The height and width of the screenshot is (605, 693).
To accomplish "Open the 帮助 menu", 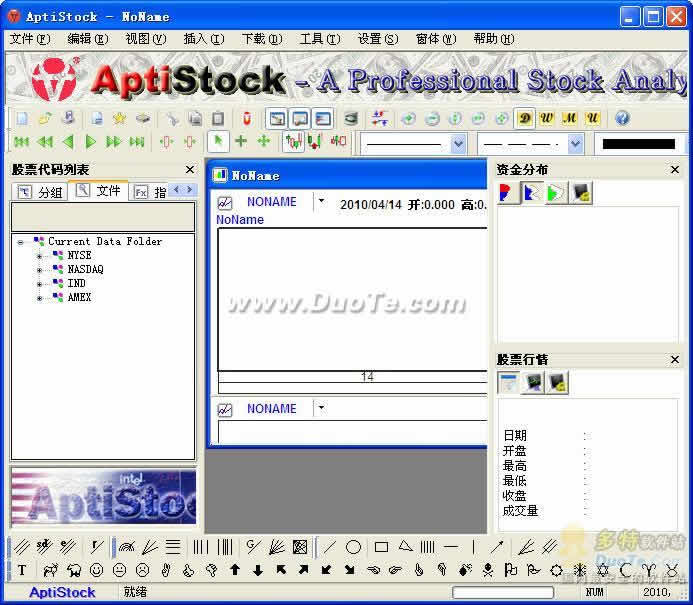I will 494,39.
